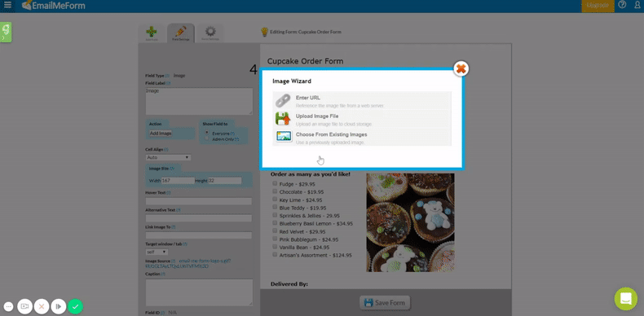The width and height of the screenshot is (644, 316).
Task: Open the hamburger menu in top bar
Action: pos(8,6)
